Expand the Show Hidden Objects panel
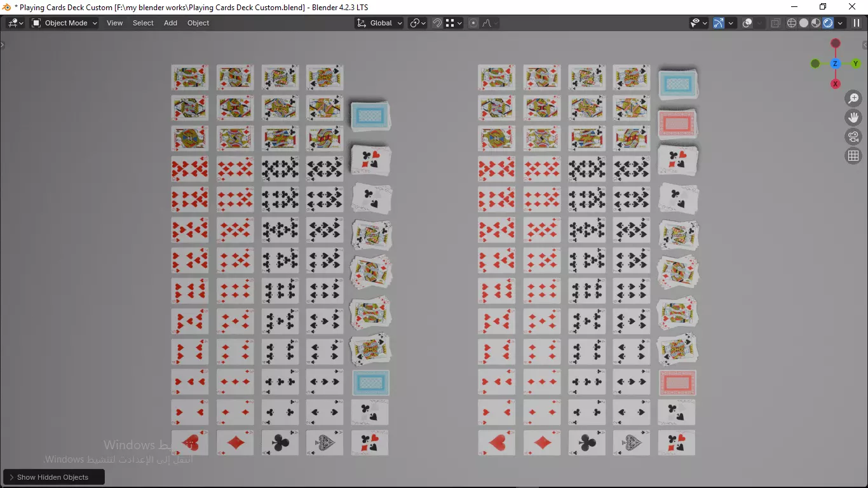This screenshot has height=488, width=868. click(54, 477)
